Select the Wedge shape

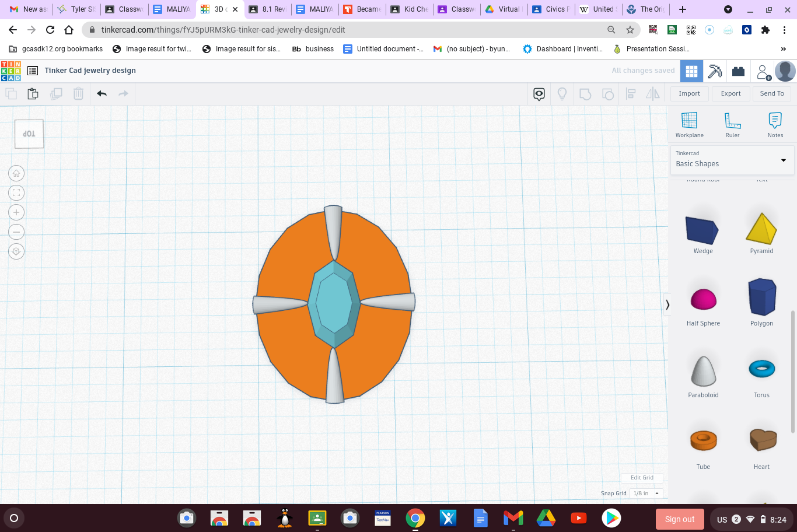pyautogui.click(x=702, y=230)
